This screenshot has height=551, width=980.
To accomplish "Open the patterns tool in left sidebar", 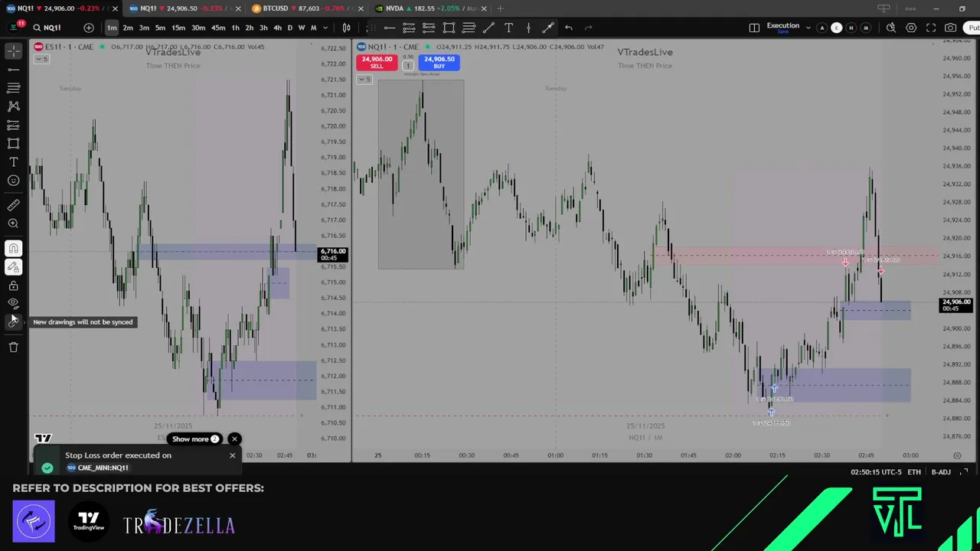I will tap(14, 106).
